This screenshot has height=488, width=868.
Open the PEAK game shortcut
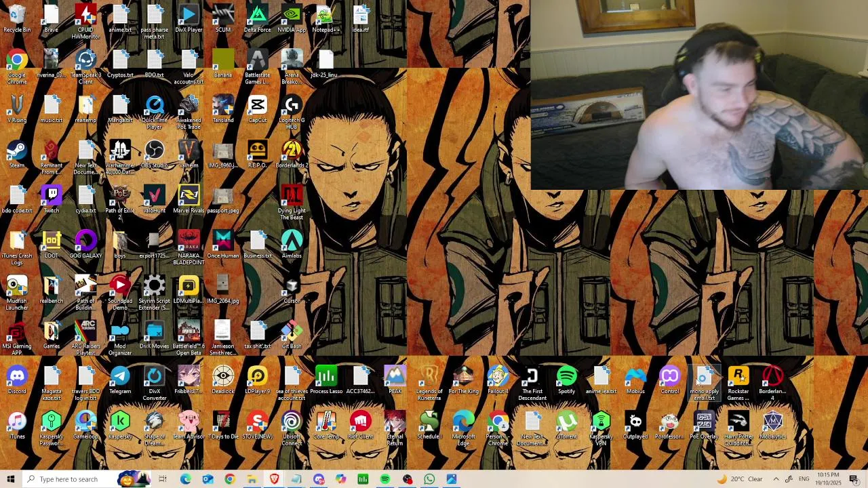click(395, 380)
